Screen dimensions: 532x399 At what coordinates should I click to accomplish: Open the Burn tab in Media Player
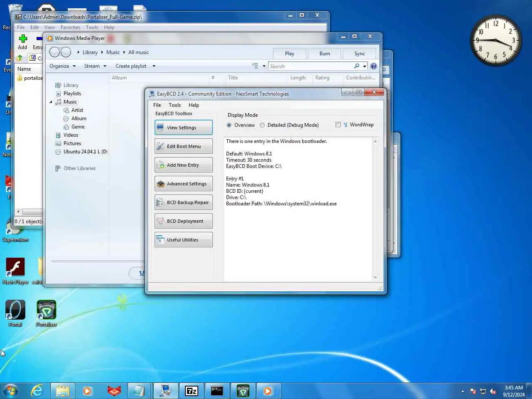point(325,54)
